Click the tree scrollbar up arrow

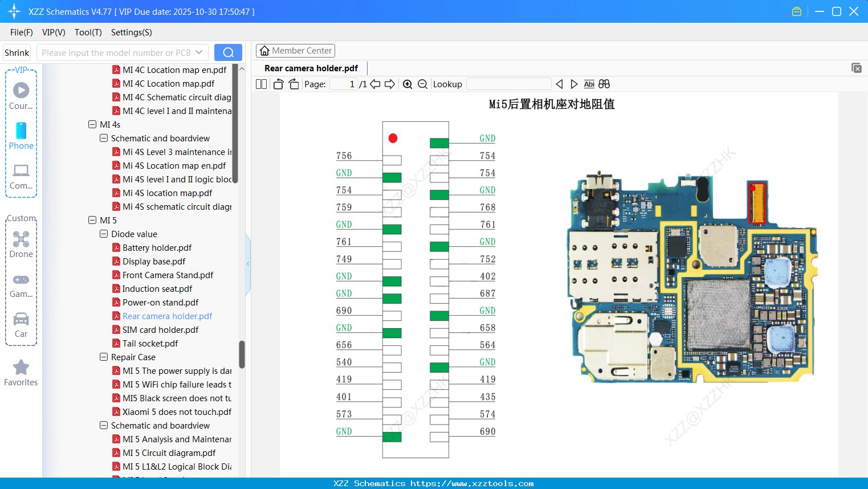(242, 68)
